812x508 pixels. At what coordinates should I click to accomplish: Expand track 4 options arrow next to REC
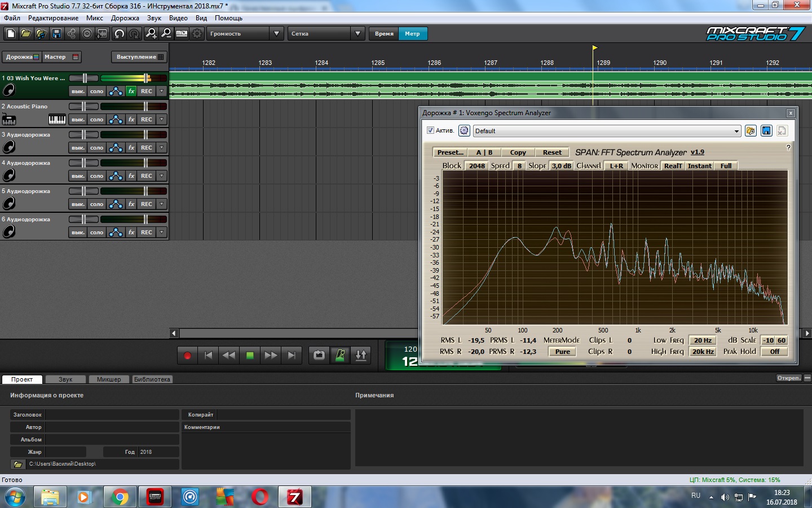tap(162, 176)
